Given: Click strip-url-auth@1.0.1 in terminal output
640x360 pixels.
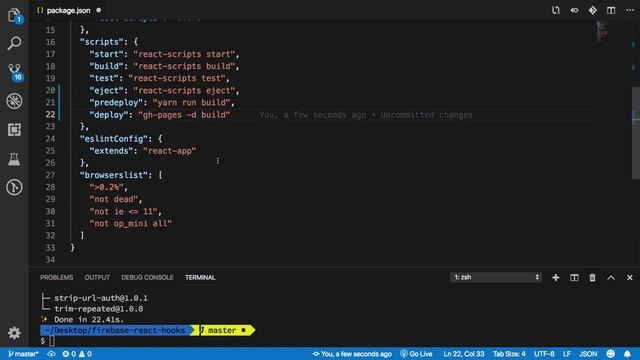Looking at the screenshot, I should click(101, 298).
